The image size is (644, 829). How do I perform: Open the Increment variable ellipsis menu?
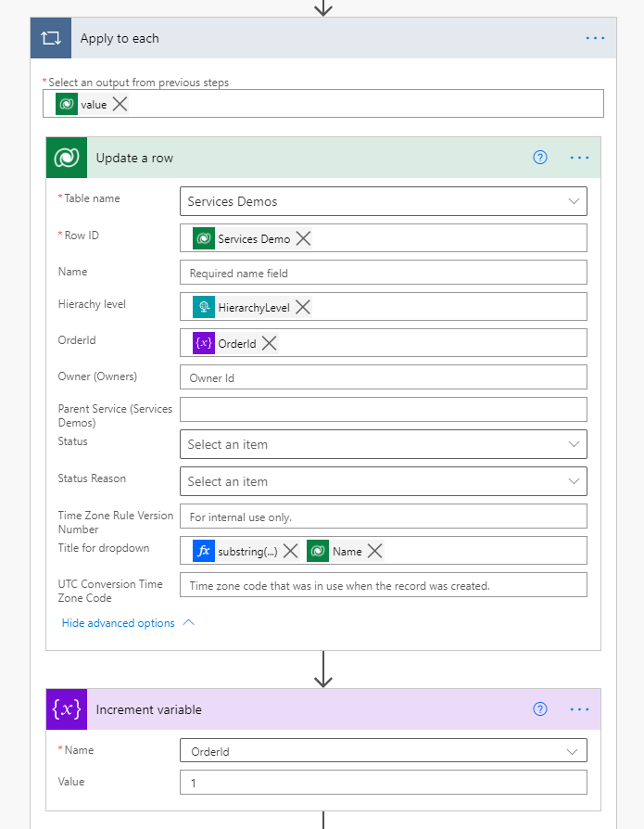click(x=580, y=709)
